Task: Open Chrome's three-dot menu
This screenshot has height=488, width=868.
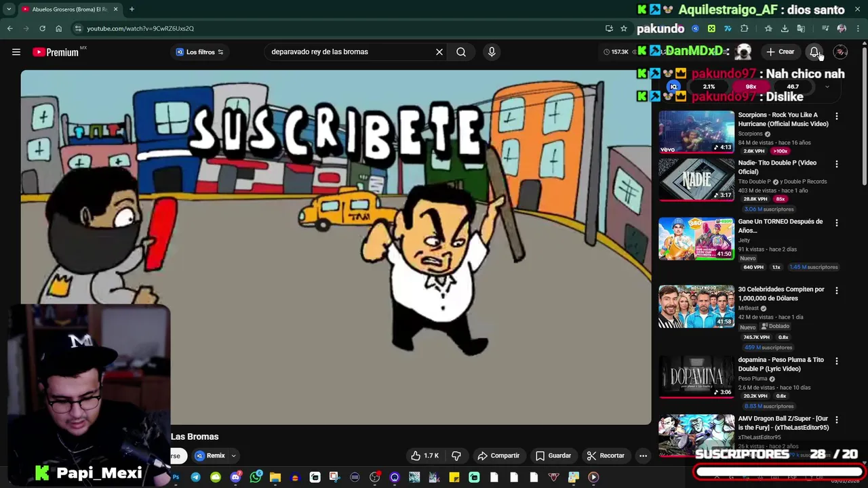Action: pos(858,28)
